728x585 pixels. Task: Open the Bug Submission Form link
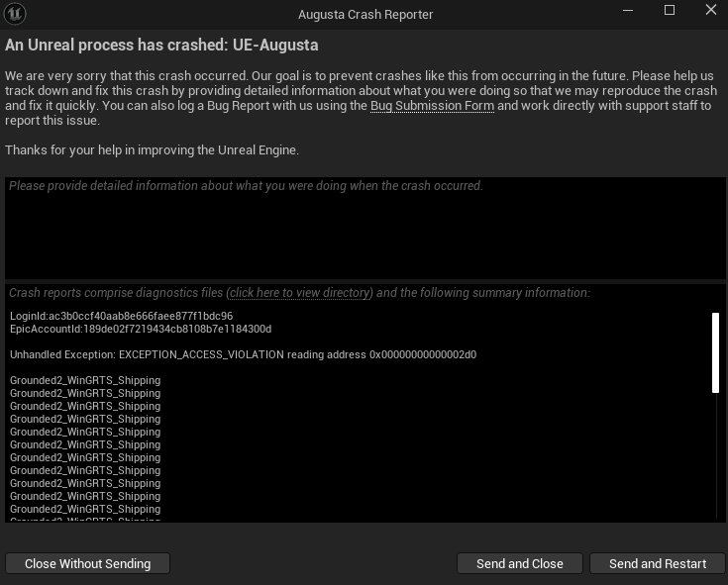[432, 106]
